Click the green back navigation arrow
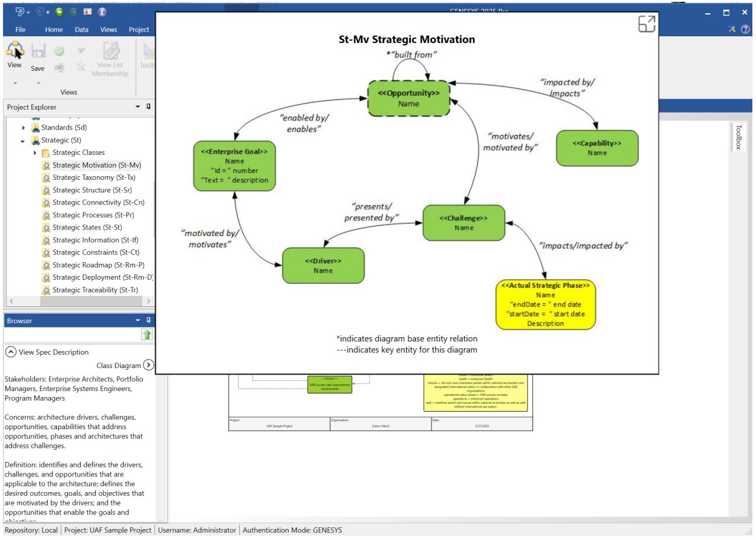Image resolution: width=756 pixels, height=540 pixels. click(x=59, y=12)
